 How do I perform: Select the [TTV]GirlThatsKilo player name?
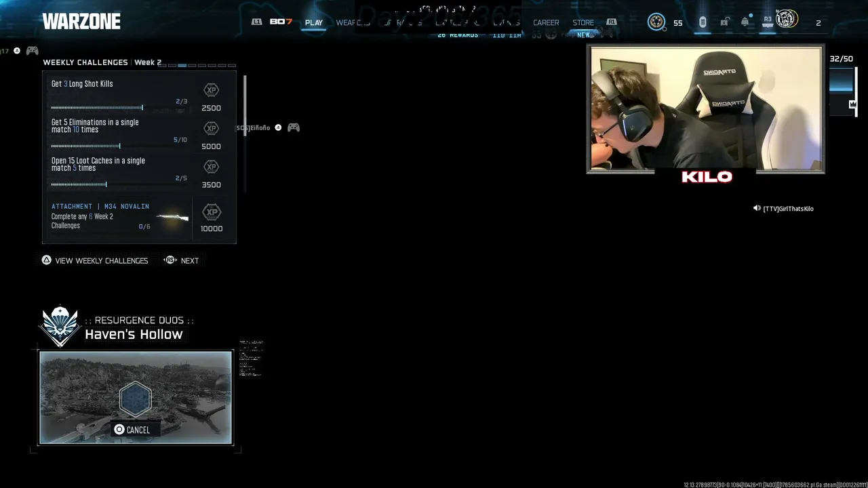(788, 209)
